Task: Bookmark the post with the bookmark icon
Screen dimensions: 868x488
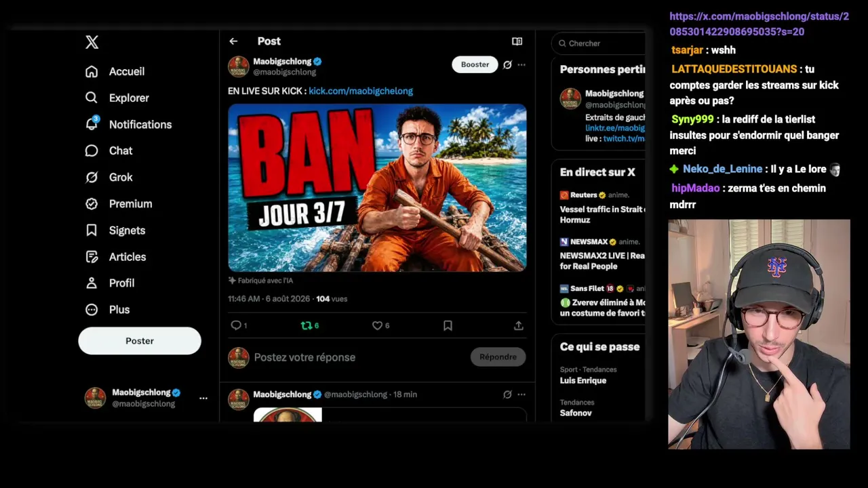Action: click(448, 325)
